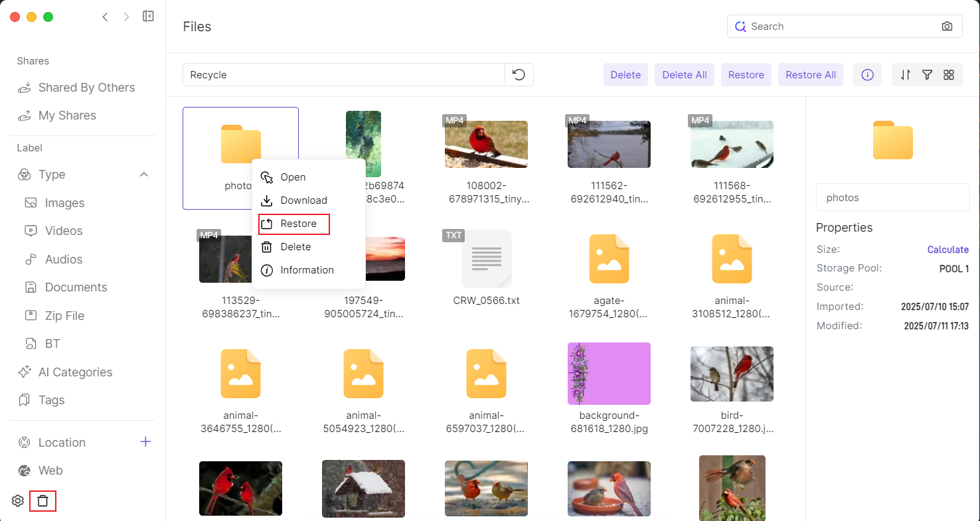Screen dimensions: 980x521
Task: Open the sort order icon
Action: (x=906, y=75)
